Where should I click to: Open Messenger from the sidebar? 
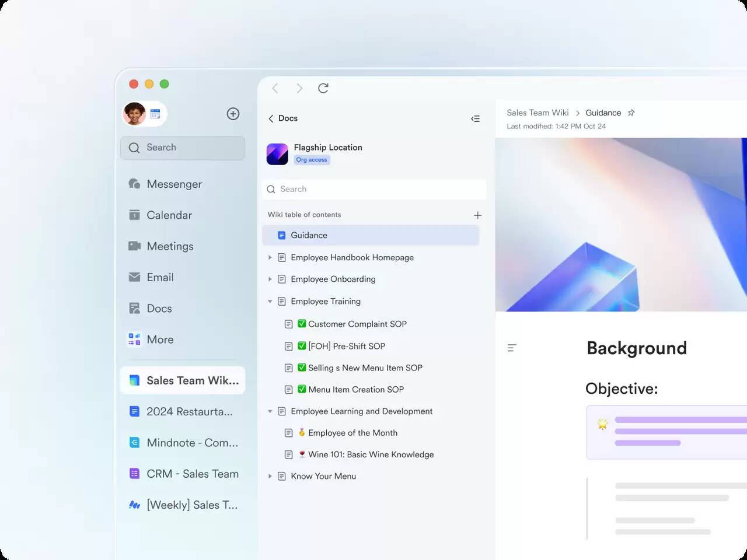135,184
